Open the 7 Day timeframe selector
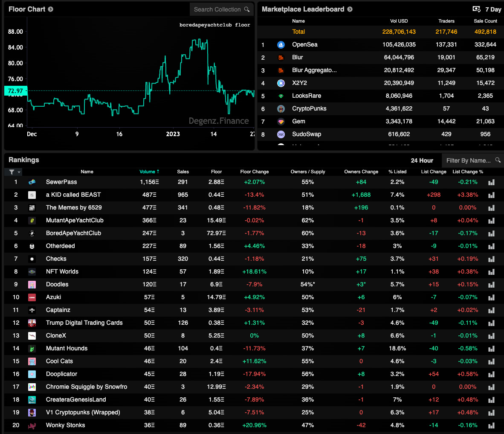The image size is (504, 434). 493,9
